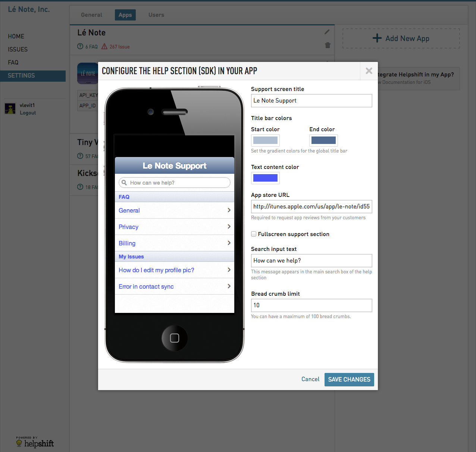Viewport: 476px width, 452px height.
Task: Click the vlevit1 user avatar
Action: (10, 109)
